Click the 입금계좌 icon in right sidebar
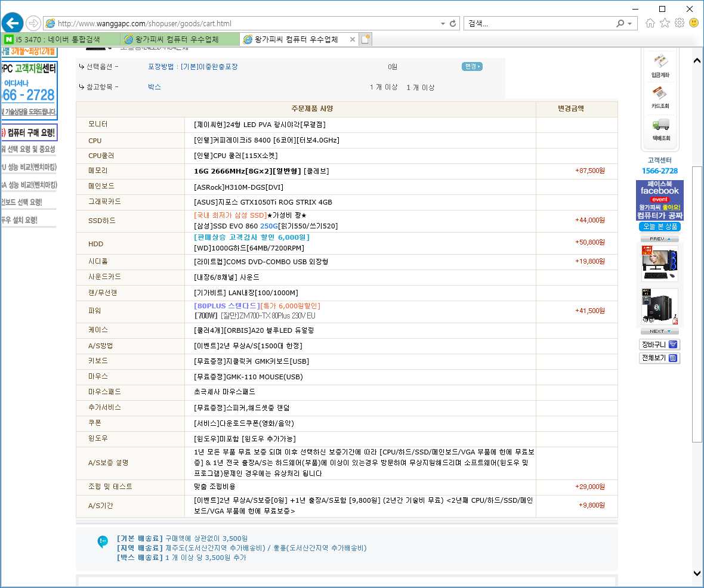The width and height of the screenshot is (704, 588). click(x=660, y=65)
